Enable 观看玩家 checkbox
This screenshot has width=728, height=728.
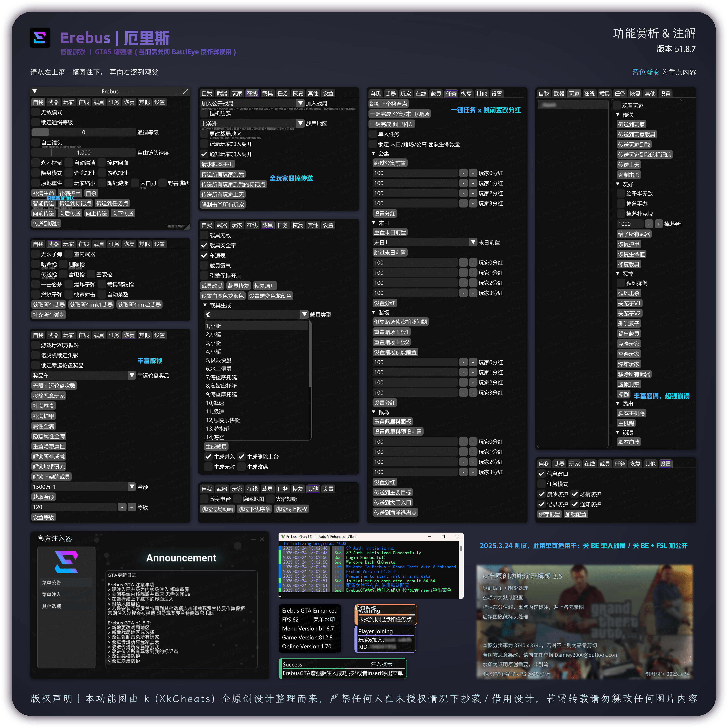tap(617, 106)
